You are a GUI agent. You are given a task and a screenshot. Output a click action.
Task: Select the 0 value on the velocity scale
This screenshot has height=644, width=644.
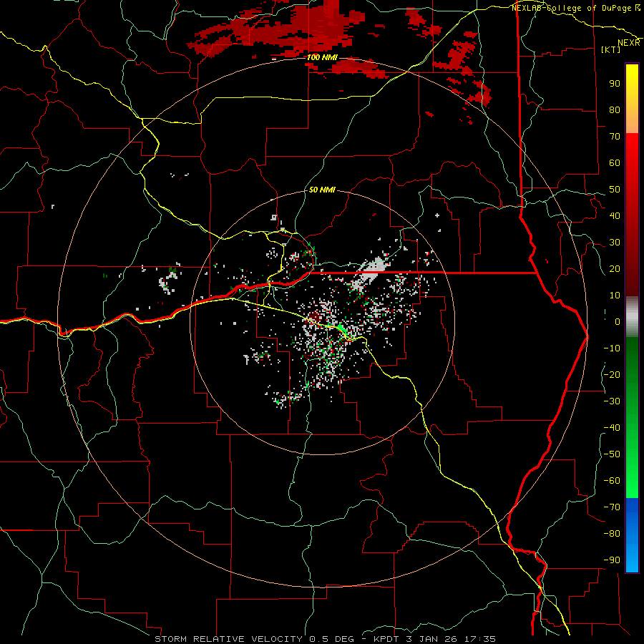click(618, 321)
